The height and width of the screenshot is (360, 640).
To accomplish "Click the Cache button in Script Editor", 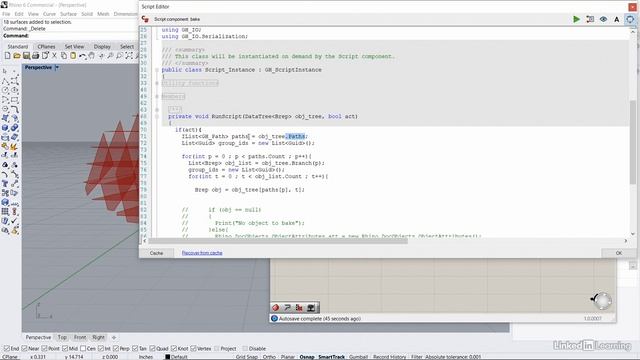I will pyautogui.click(x=156, y=253).
